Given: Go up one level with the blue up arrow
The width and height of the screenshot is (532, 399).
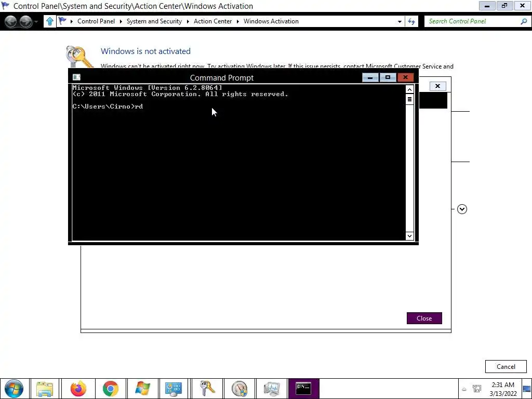Looking at the screenshot, I should tap(49, 21).
